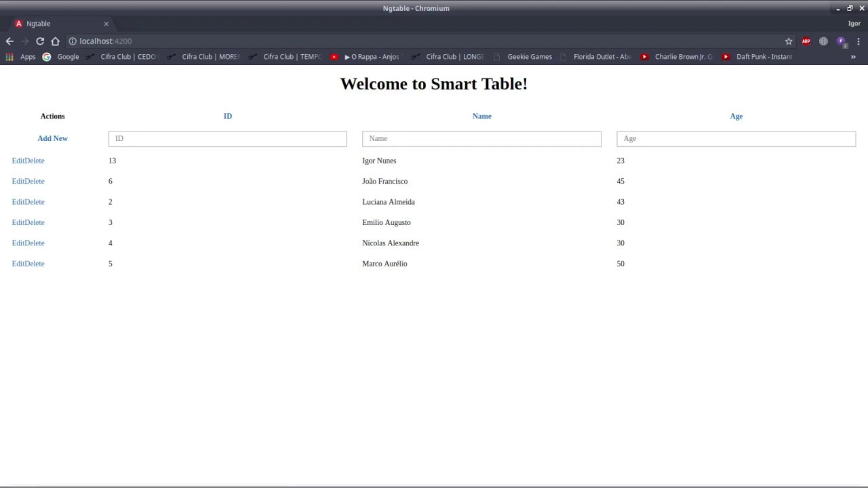The width and height of the screenshot is (868, 488).
Task: Click the ID value 13
Action: pyautogui.click(x=112, y=161)
